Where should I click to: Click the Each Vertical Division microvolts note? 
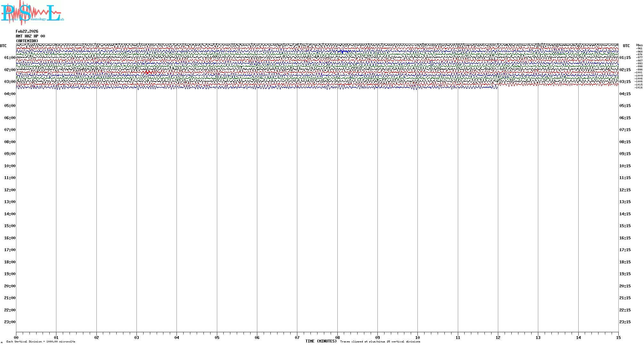point(41,342)
